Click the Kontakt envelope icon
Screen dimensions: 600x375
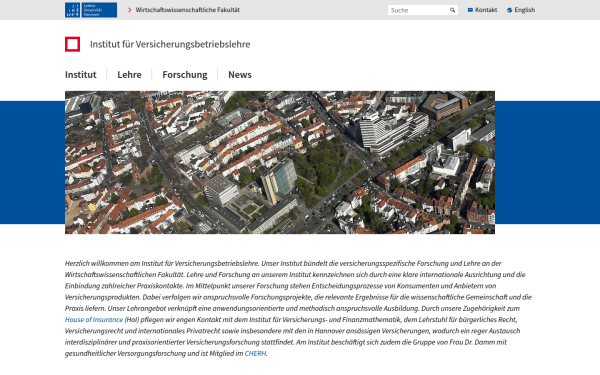point(470,10)
